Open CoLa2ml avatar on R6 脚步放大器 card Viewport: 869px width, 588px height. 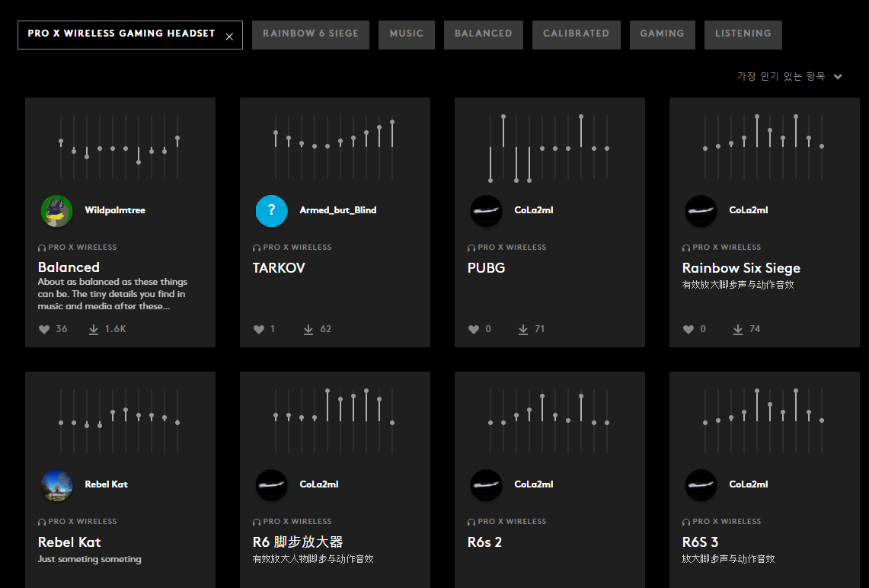point(272,485)
